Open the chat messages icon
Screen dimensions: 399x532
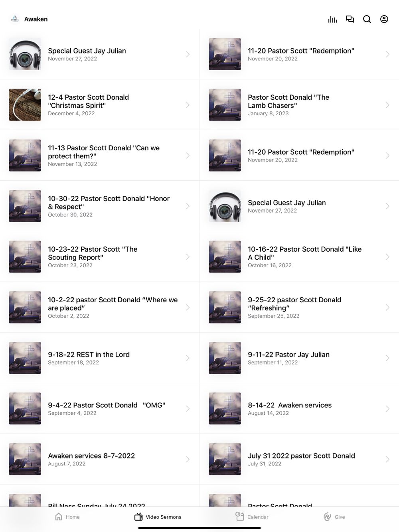350,19
